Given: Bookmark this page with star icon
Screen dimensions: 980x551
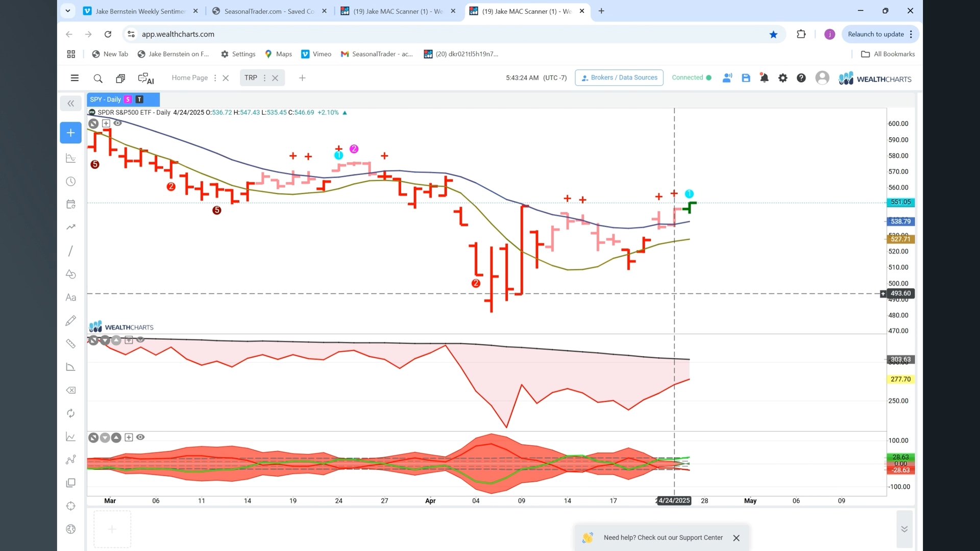Looking at the screenshot, I should tap(773, 34).
